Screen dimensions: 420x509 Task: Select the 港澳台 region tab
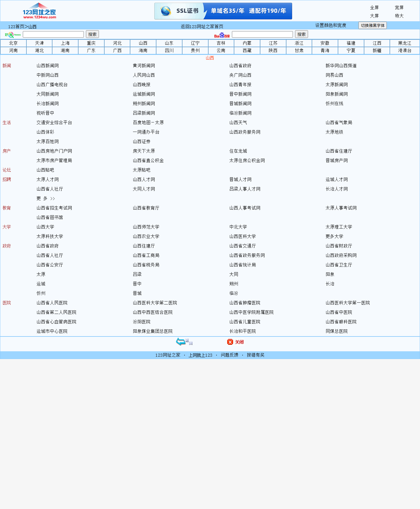[405, 51]
